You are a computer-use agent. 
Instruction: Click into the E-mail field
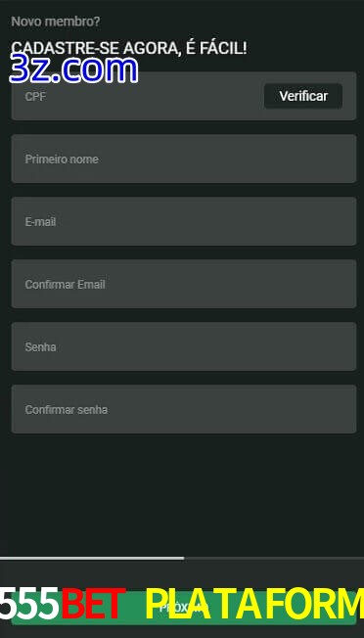tap(184, 221)
